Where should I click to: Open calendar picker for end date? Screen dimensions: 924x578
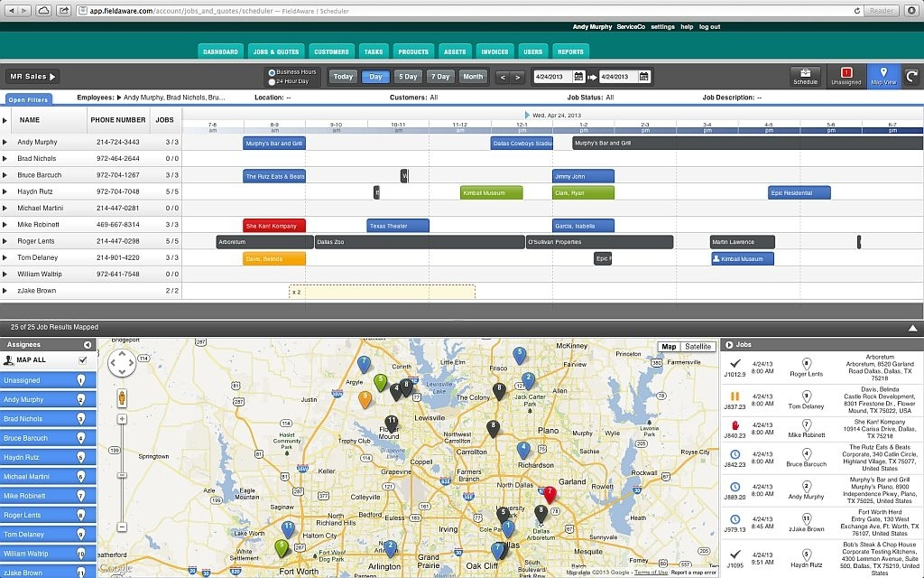(x=644, y=77)
